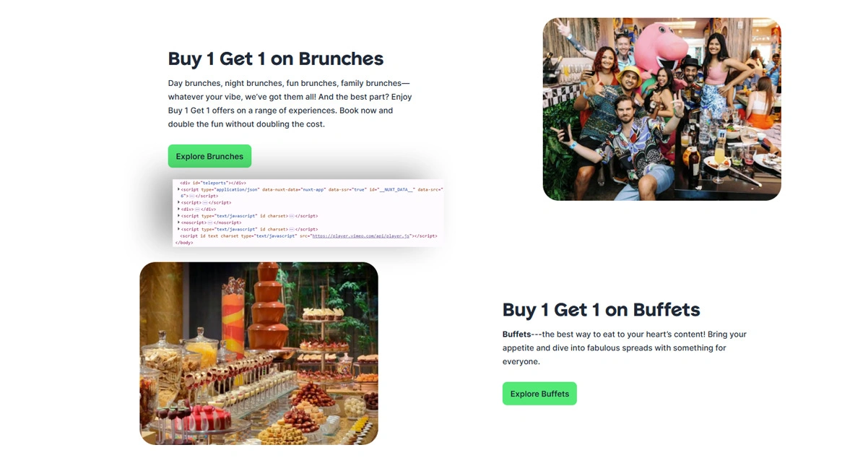Expand the text/javascript script node above noscript
Screen dimensions: 868x458
(178, 215)
